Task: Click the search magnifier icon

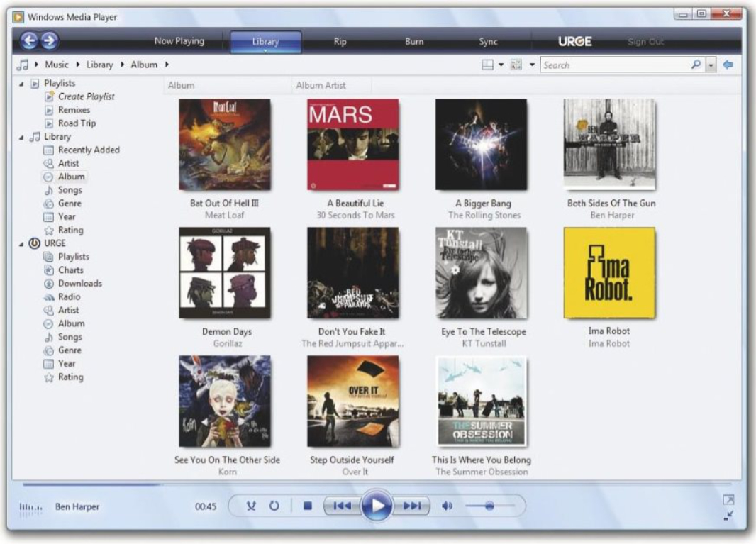Action: pyautogui.click(x=696, y=64)
